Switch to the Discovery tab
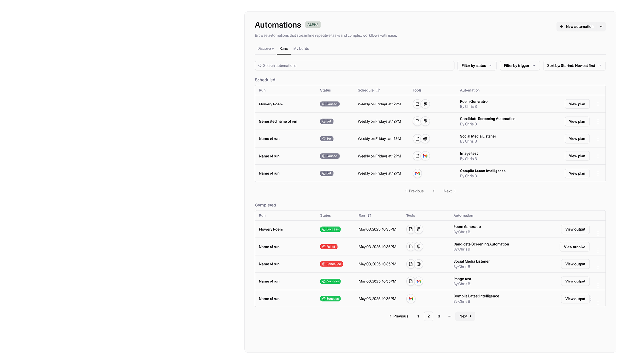This screenshot has height=364, width=622. click(x=265, y=49)
